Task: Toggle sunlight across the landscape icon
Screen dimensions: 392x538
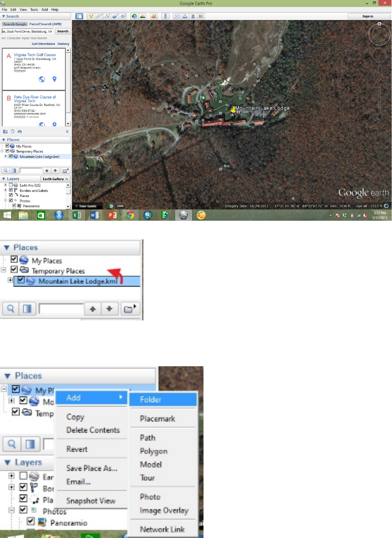Action: pyautogui.click(x=142, y=16)
